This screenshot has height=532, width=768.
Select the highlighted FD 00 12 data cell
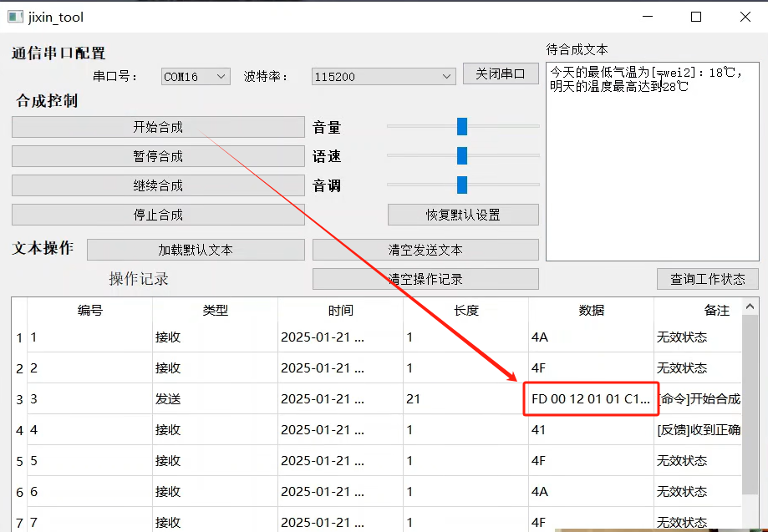click(x=590, y=399)
